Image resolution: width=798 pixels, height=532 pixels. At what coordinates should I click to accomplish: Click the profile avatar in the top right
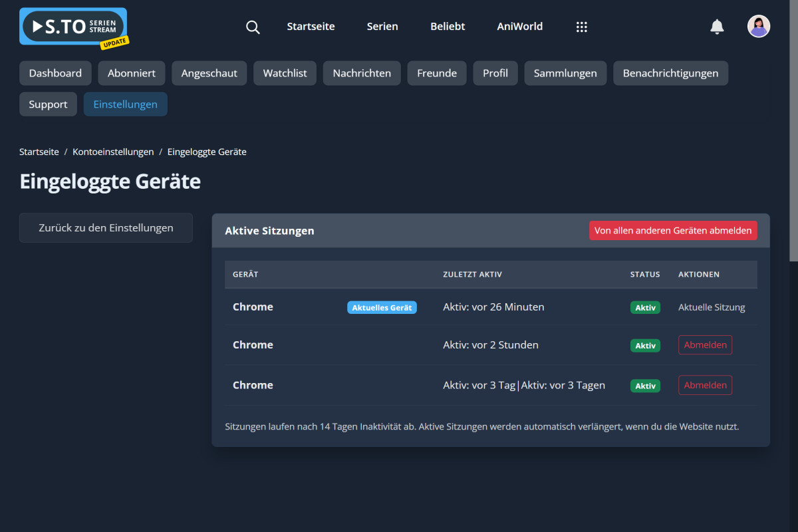pos(759,26)
